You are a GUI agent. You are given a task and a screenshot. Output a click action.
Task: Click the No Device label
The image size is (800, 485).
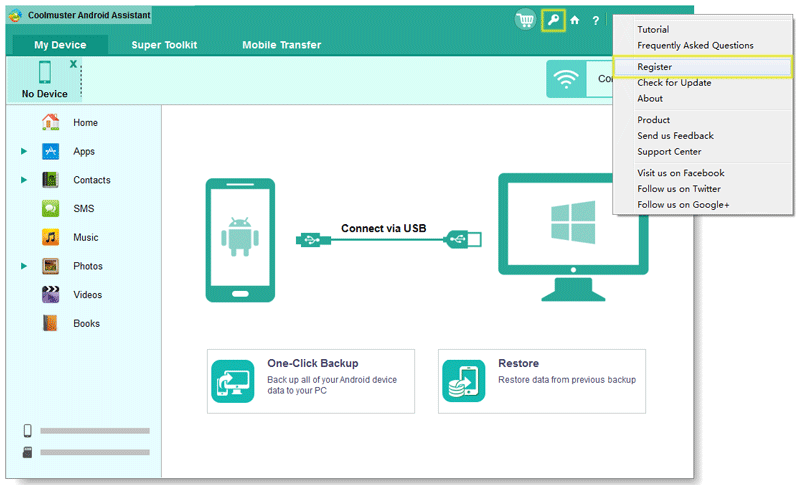pyautogui.click(x=44, y=94)
